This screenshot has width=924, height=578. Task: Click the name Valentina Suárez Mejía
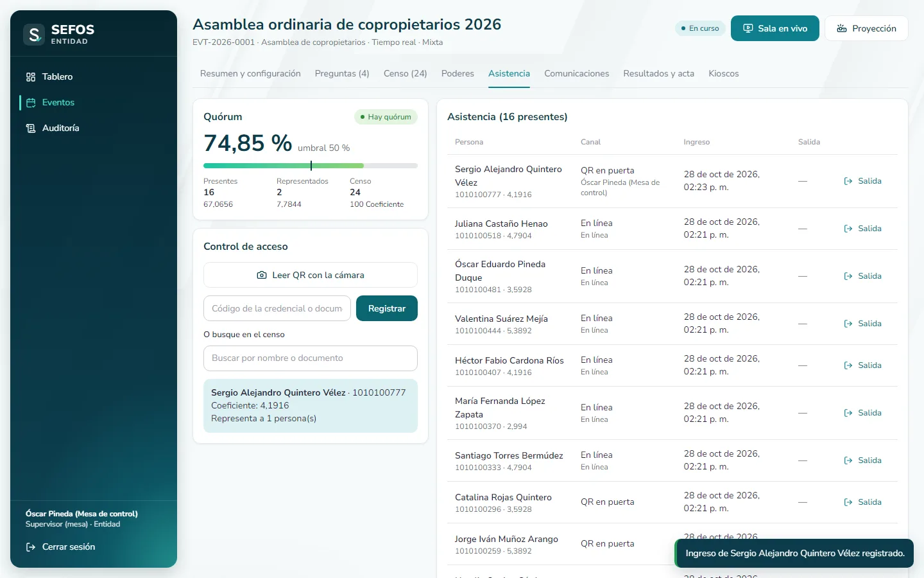(x=501, y=319)
